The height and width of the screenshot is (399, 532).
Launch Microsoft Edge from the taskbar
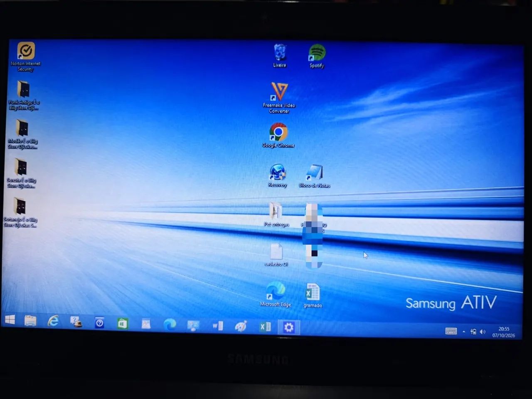point(170,325)
